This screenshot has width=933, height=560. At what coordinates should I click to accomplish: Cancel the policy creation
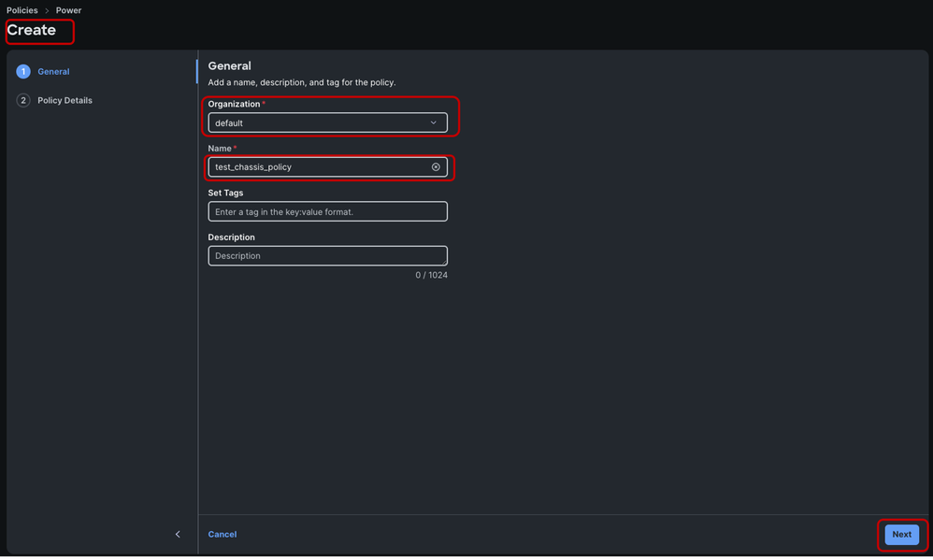tap(222, 535)
